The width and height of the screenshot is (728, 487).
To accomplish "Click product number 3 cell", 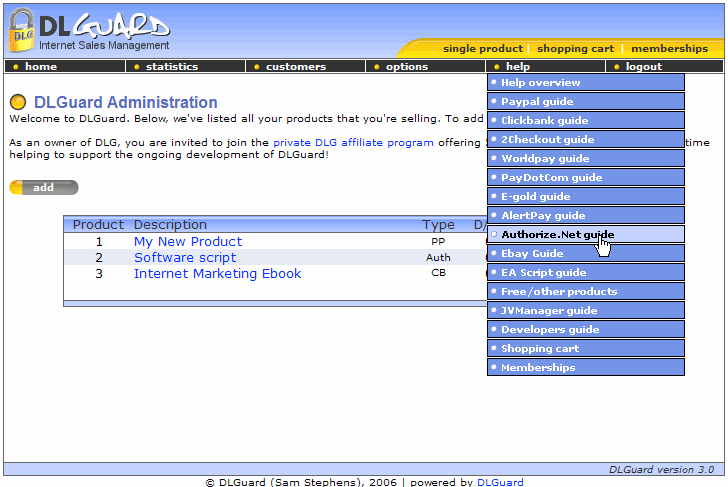I will tap(99, 274).
